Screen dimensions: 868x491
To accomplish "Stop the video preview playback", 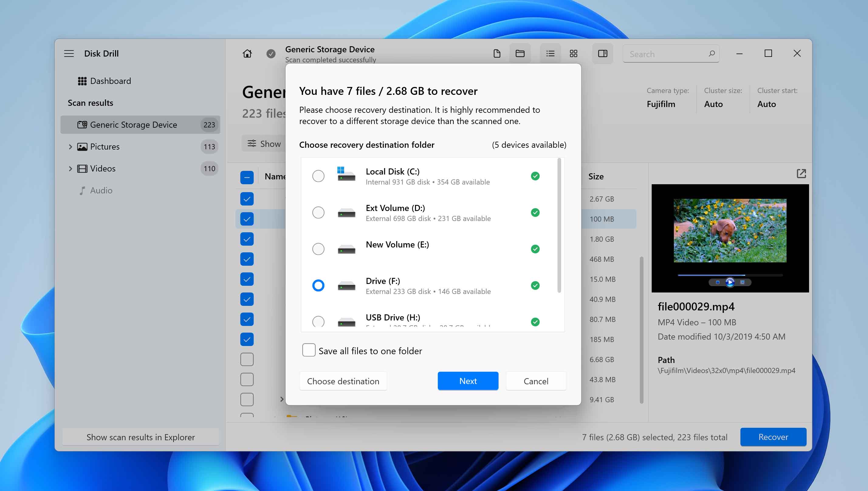I will click(x=717, y=282).
